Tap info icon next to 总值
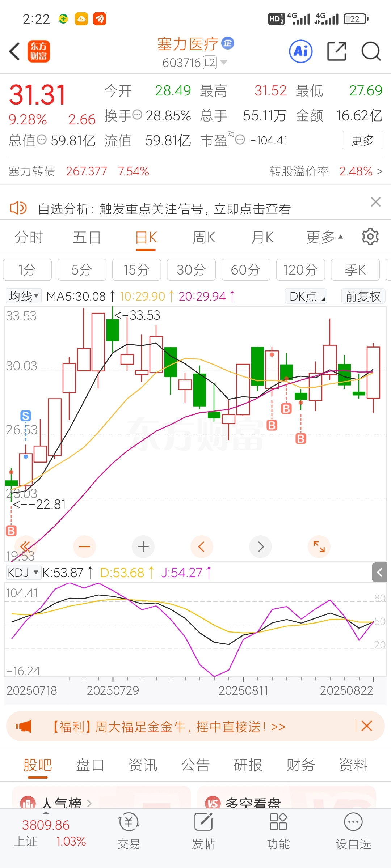This screenshot has height=868, width=391. 42,140
